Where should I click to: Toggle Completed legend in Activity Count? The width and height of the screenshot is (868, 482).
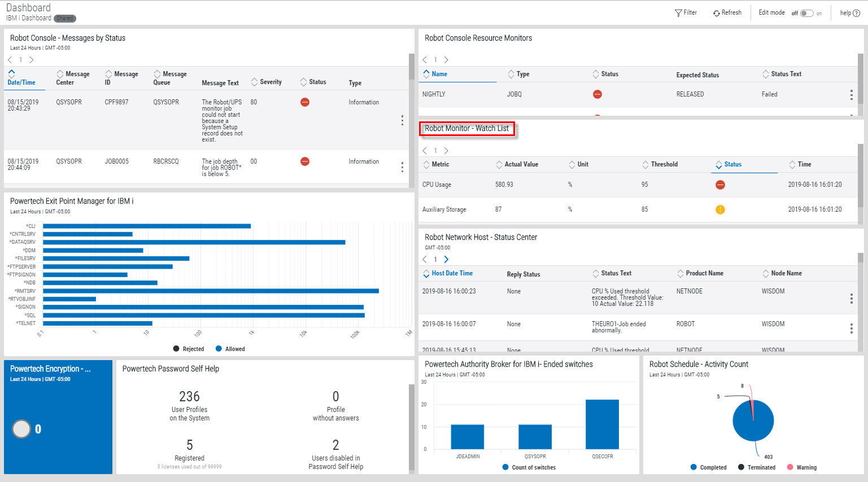point(708,467)
